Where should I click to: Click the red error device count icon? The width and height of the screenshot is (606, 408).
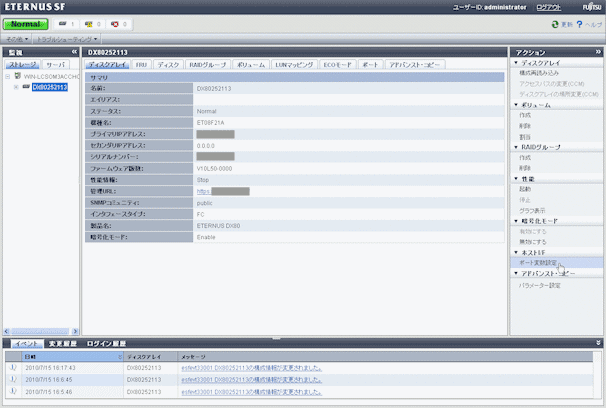click(115, 24)
